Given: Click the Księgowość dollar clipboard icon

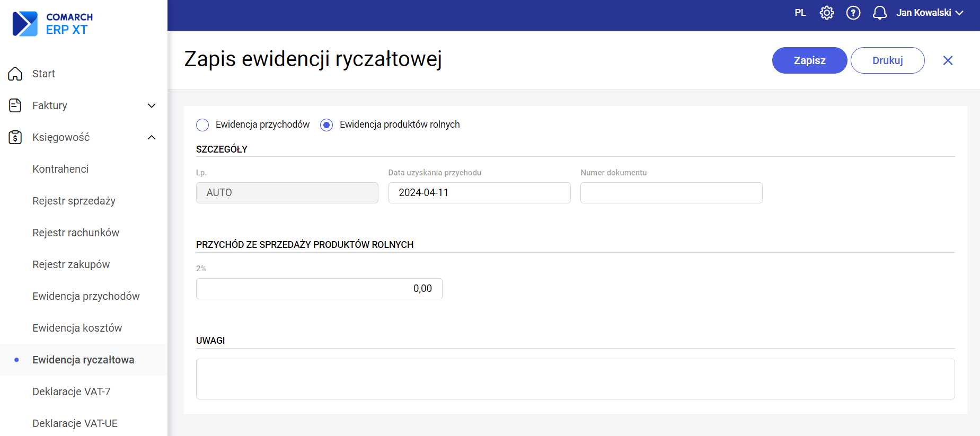Looking at the screenshot, I should [15, 137].
